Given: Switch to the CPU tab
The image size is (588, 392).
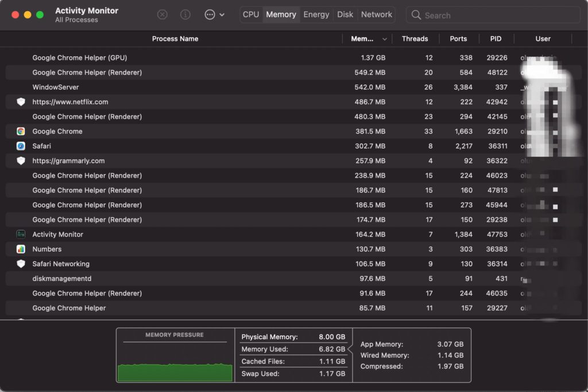Looking at the screenshot, I should 251,14.
